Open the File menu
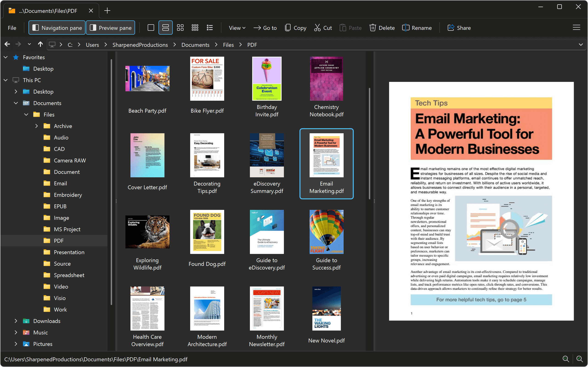The height and width of the screenshot is (367, 588). pos(12,28)
